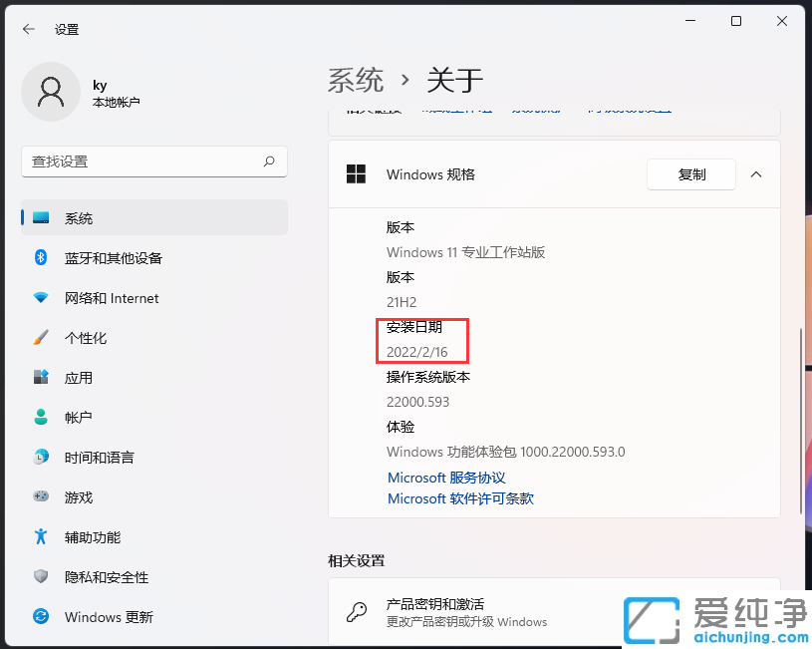
Task: Click the key icon next to 产品密钥和激活
Action: pos(357,613)
